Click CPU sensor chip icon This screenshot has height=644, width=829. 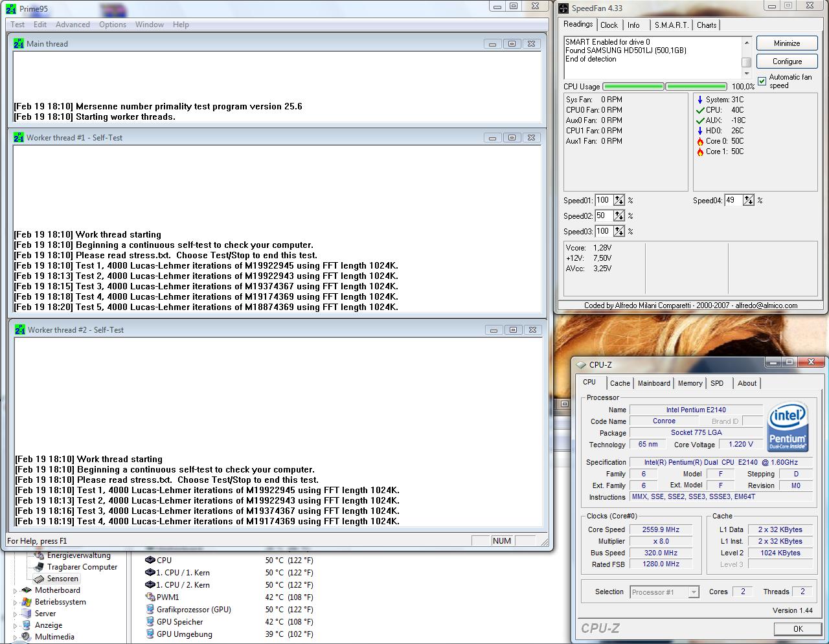click(150, 561)
